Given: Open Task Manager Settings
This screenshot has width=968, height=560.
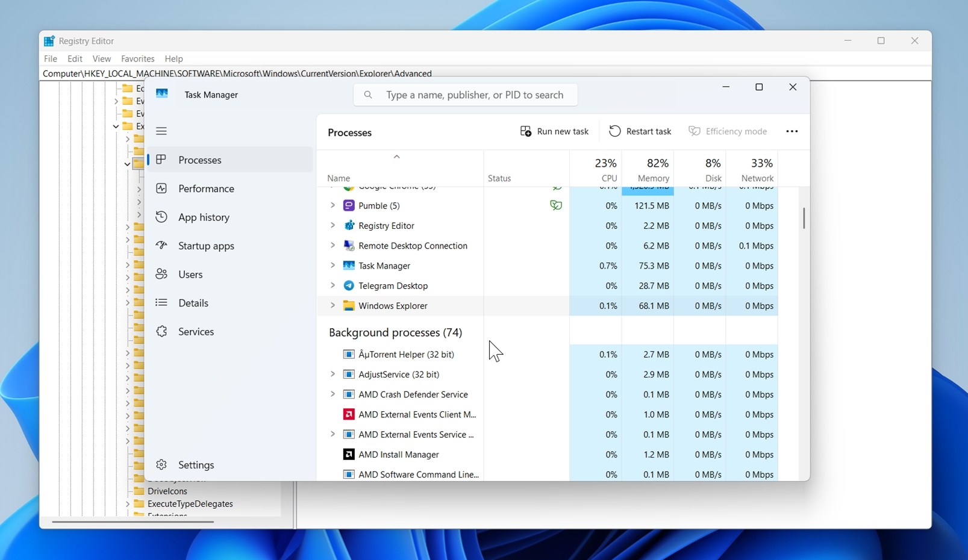Looking at the screenshot, I should click(x=196, y=464).
